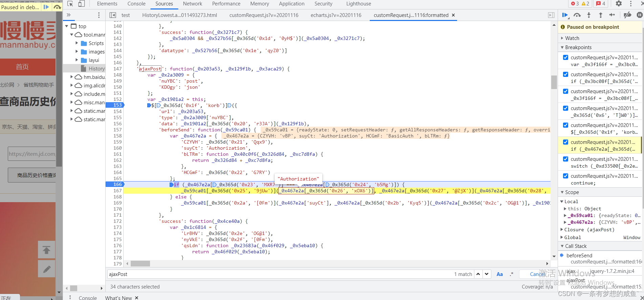Viewport: 644px width, 300px height.
Task: Step into next function call
Action: tap(589, 15)
